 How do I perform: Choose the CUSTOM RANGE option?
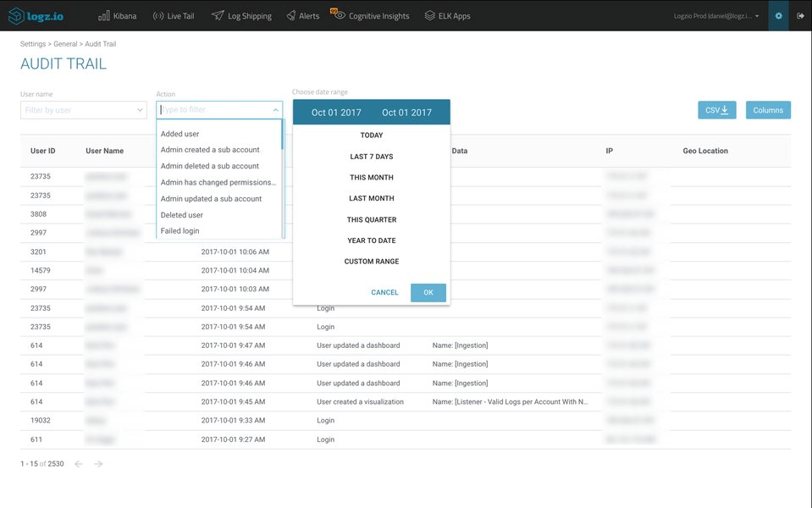[x=371, y=261]
